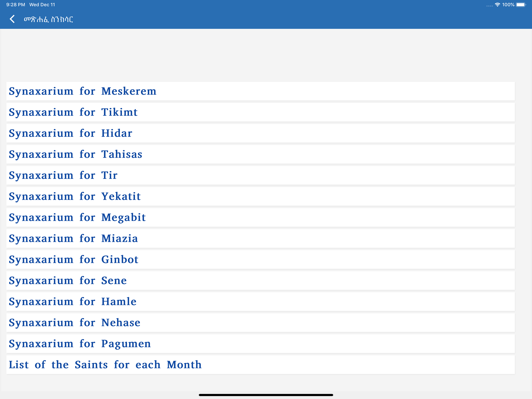
Task: Tap the battery indicator icon
Action: (521, 4)
